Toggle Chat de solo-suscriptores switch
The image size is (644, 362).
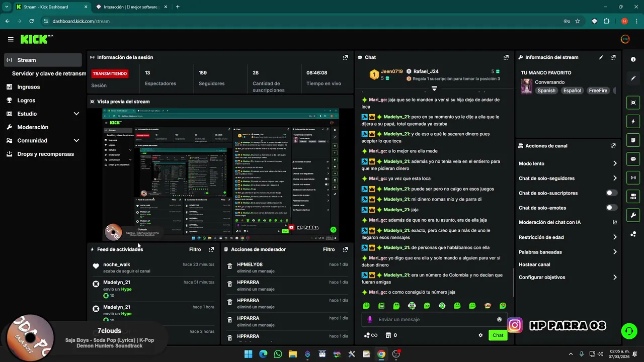[611, 193]
